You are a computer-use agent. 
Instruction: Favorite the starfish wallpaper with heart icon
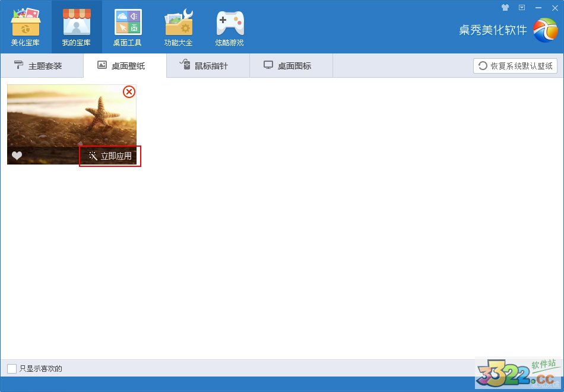point(17,156)
